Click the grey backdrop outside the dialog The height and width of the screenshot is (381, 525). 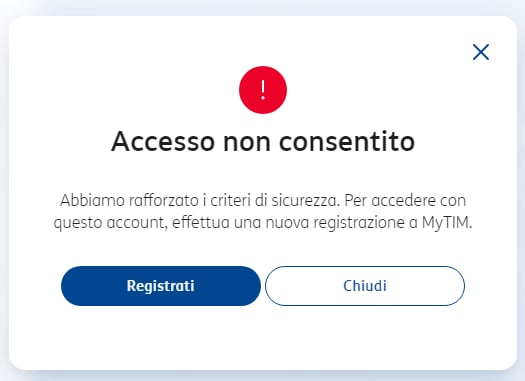263,7
